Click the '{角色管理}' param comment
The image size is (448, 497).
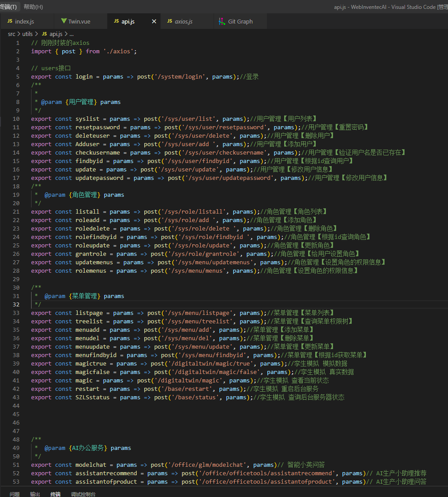click(x=85, y=195)
